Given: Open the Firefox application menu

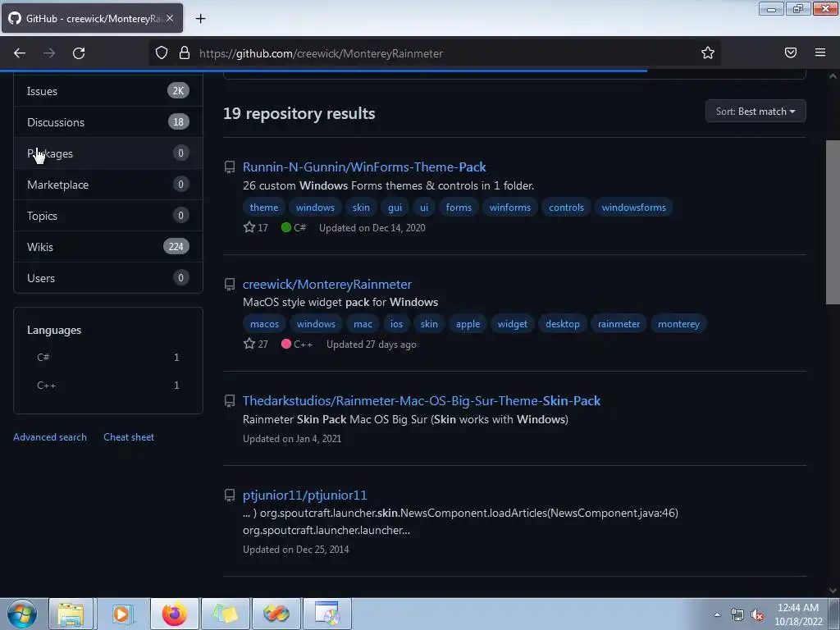Looking at the screenshot, I should [x=820, y=52].
